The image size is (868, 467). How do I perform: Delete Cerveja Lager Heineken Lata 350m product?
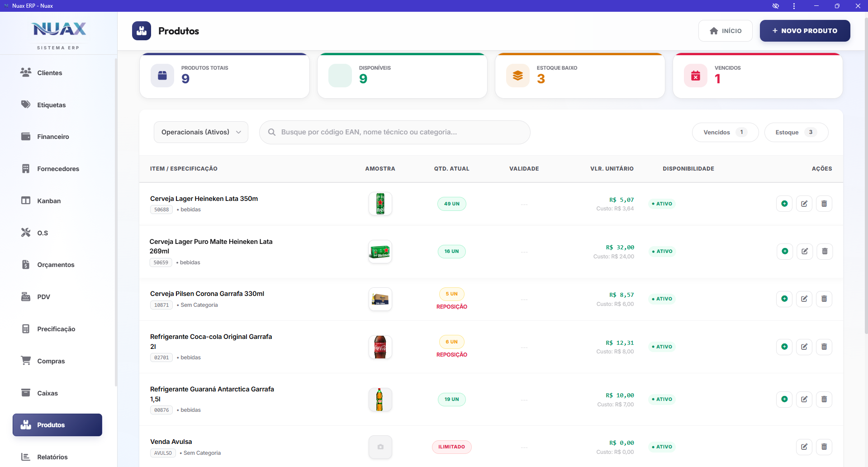point(824,204)
